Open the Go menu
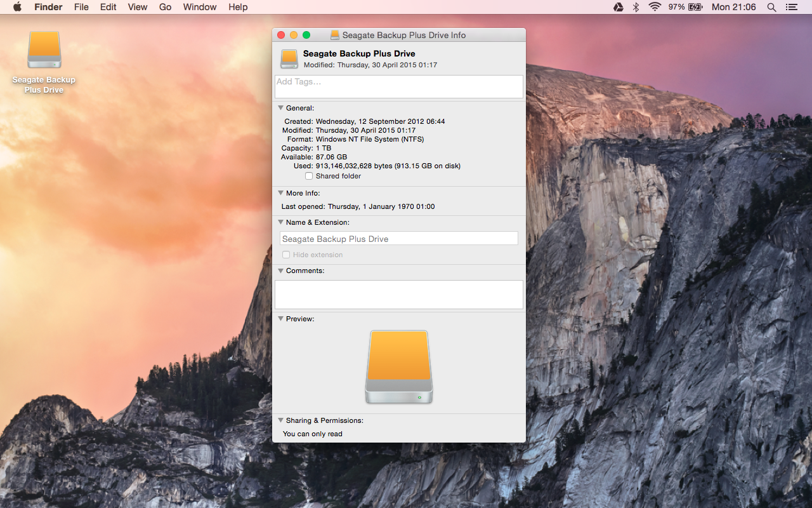The image size is (812, 508). coord(166,7)
